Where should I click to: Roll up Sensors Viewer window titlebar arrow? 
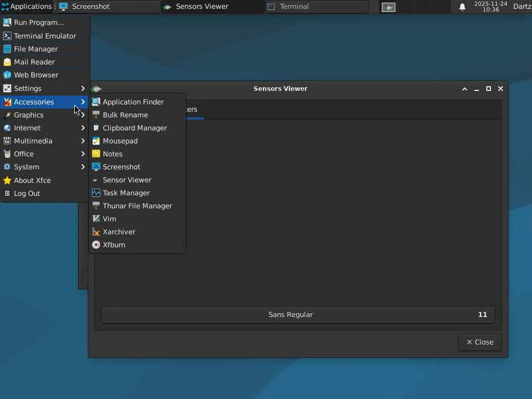[x=464, y=89]
